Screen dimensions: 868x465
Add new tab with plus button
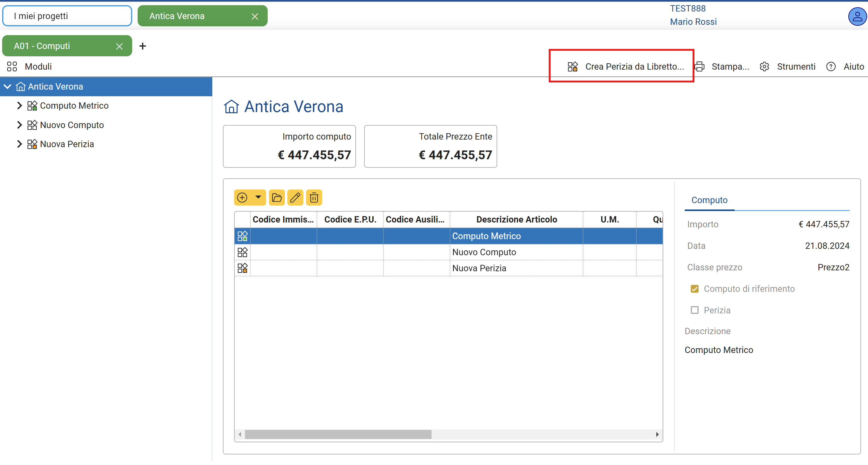point(142,46)
